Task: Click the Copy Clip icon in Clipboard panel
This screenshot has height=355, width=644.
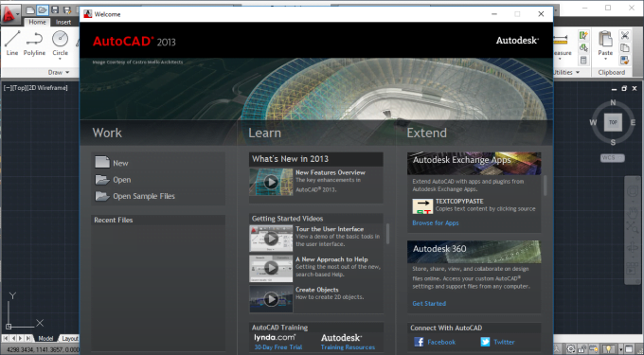Action: pos(625,47)
